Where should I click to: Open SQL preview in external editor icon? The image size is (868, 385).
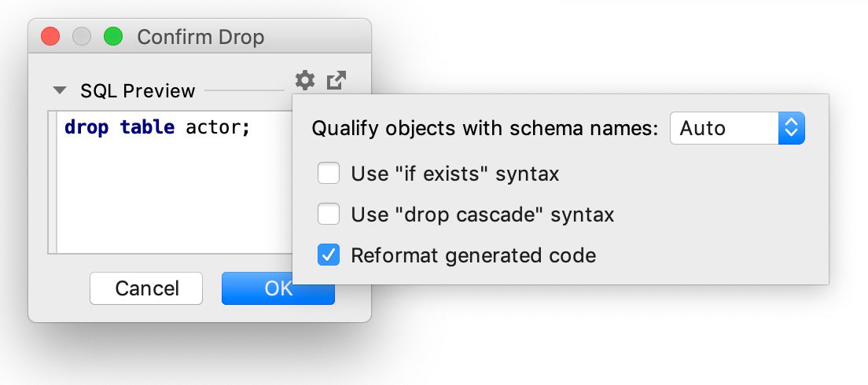pyautogui.click(x=336, y=81)
